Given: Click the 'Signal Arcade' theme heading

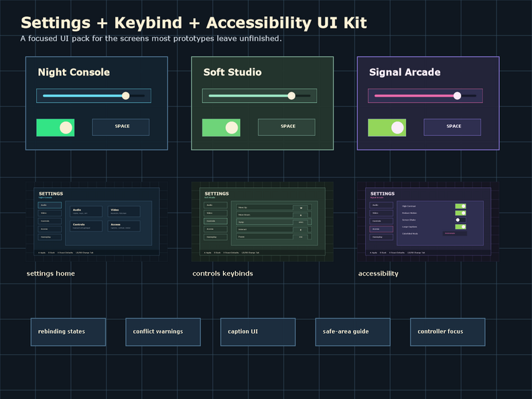Looking at the screenshot, I should point(405,72).
